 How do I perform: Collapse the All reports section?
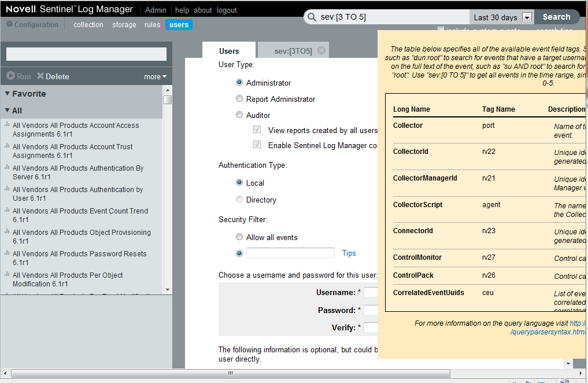click(7, 111)
